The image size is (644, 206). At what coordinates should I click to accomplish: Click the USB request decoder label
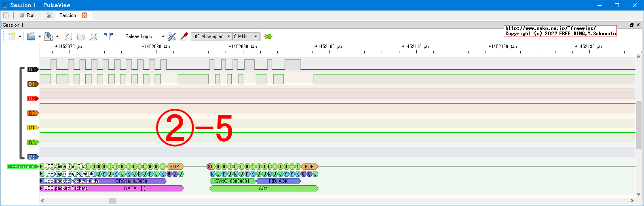coord(22,167)
